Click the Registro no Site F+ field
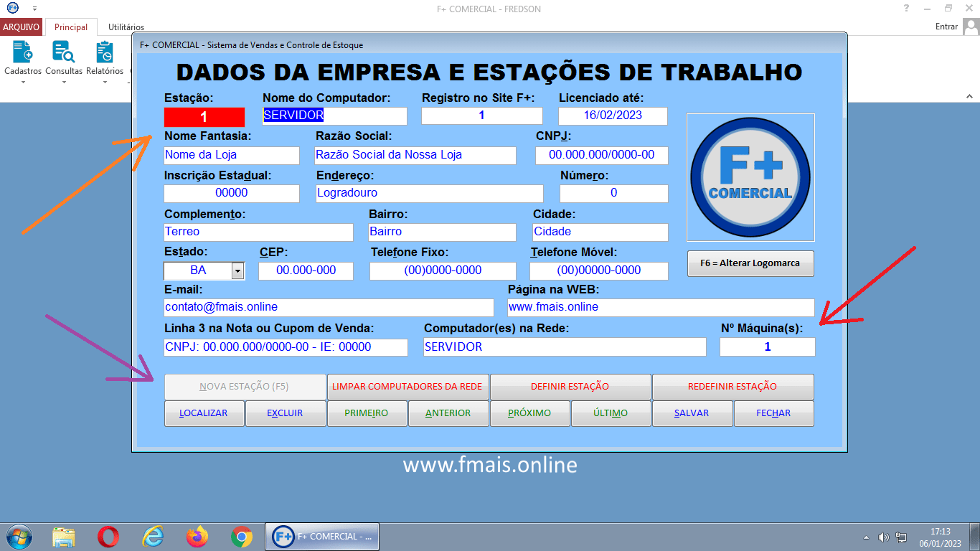This screenshot has height=551, width=980. coord(481,116)
